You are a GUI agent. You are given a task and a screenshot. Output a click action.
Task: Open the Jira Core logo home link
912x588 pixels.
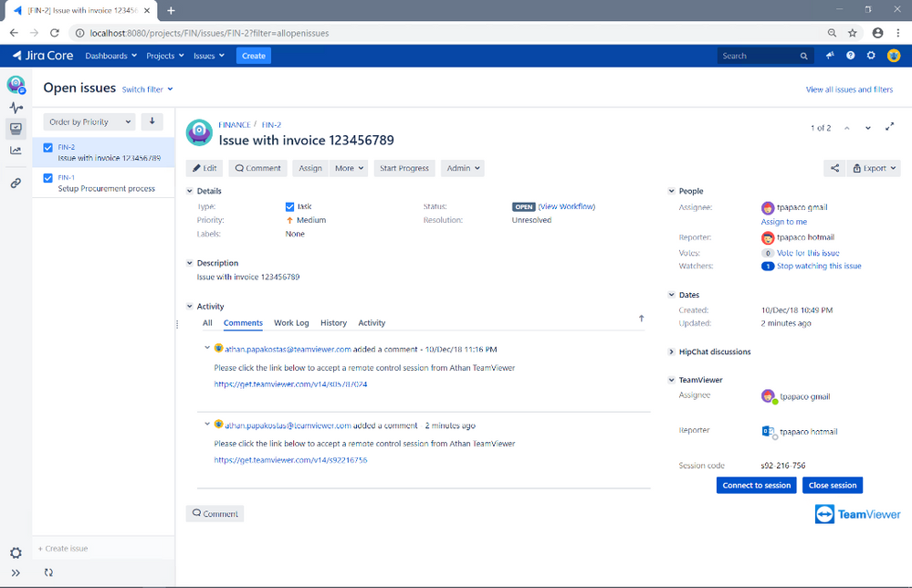pyautogui.click(x=43, y=56)
